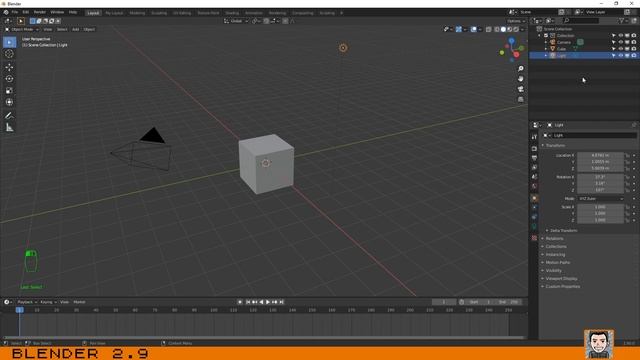Open the Global transform orientation dropdown
The height and width of the screenshot is (360, 640).
tap(236, 21)
